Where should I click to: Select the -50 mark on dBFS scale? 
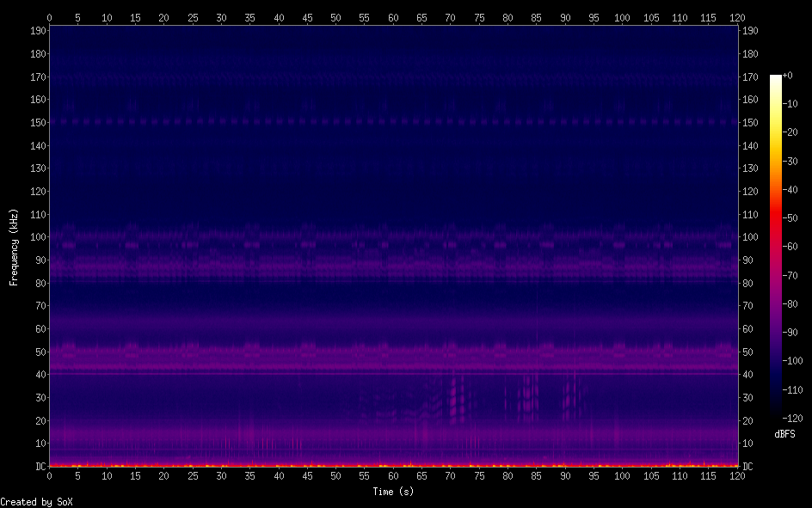pyautogui.click(x=791, y=219)
